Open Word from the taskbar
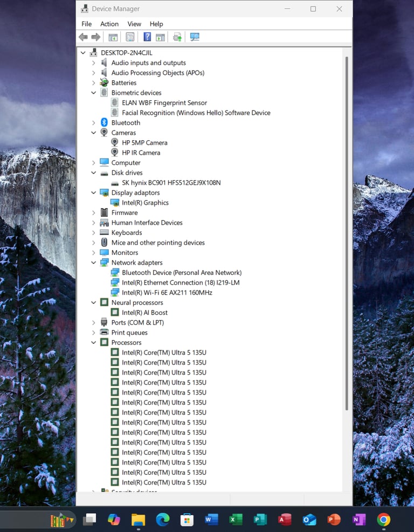 211,520
